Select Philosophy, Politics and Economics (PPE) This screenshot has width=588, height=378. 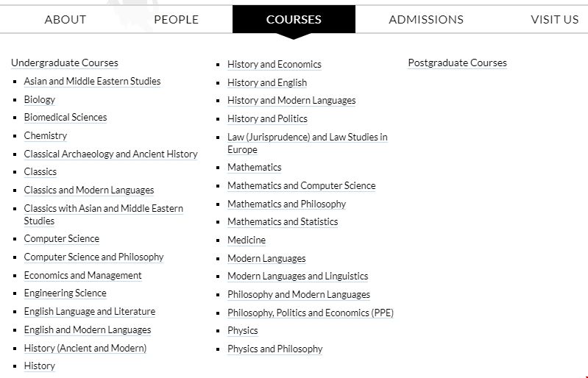310,313
